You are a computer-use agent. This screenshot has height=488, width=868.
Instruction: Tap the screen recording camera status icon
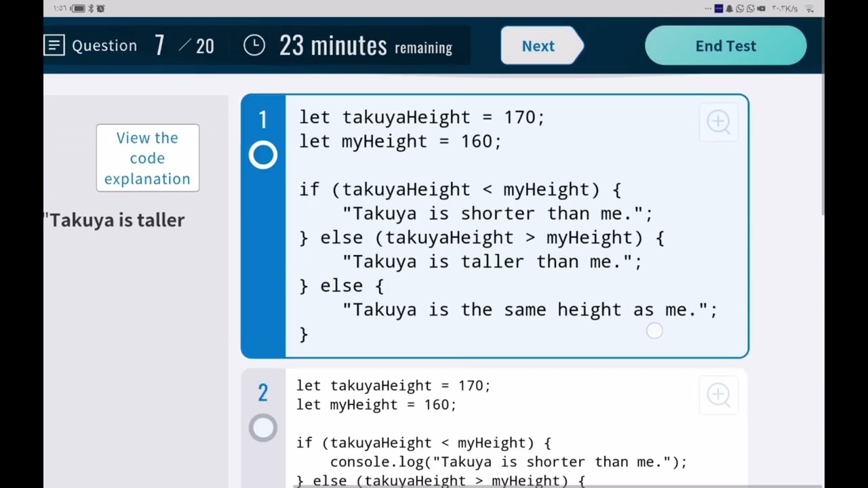(x=761, y=9)
